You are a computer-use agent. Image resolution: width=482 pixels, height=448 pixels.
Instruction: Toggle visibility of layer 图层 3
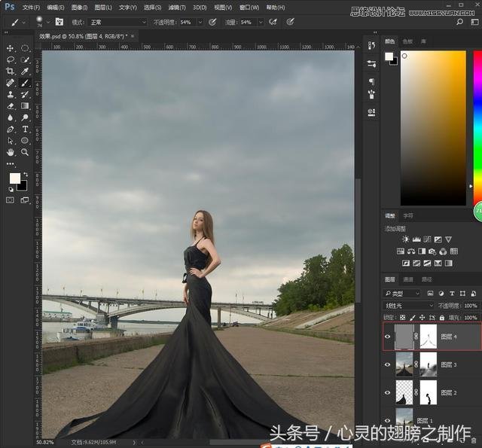388,364
